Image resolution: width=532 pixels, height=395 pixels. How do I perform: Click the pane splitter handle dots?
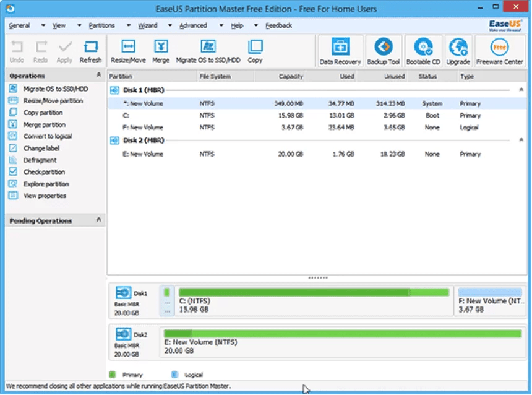click(318, 277)
